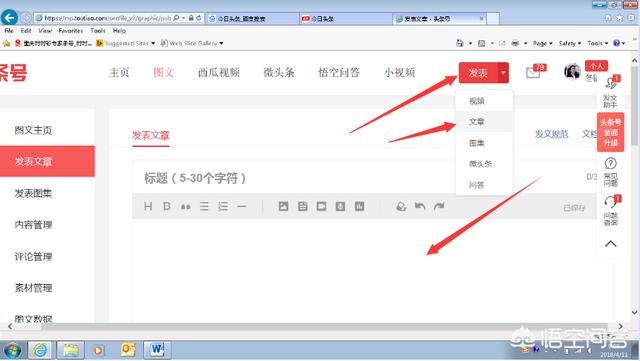Open 常见问题 help question icon
The image size is (640, 361).
(611, 172)
